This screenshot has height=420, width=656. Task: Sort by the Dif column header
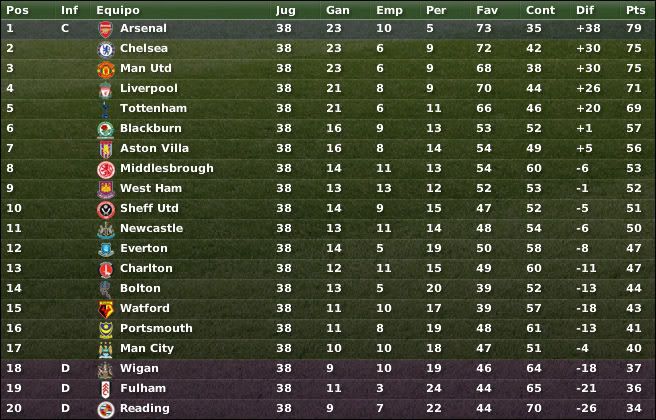584,10
